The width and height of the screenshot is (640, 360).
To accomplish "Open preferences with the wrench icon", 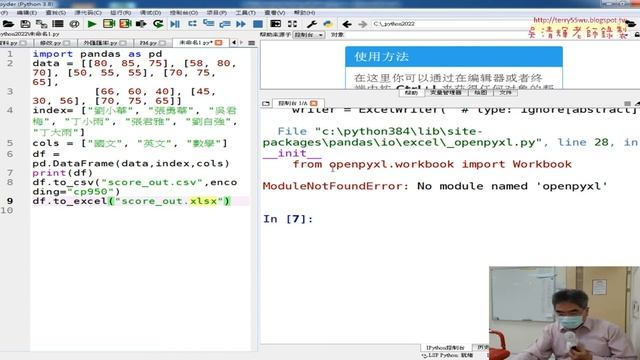I will (312, 24).
